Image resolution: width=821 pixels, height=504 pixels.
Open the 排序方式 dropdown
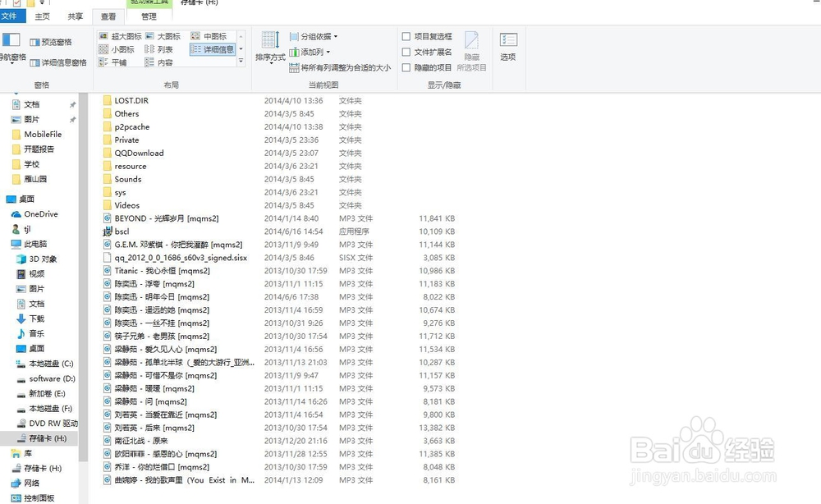click(x=270, y=48)
